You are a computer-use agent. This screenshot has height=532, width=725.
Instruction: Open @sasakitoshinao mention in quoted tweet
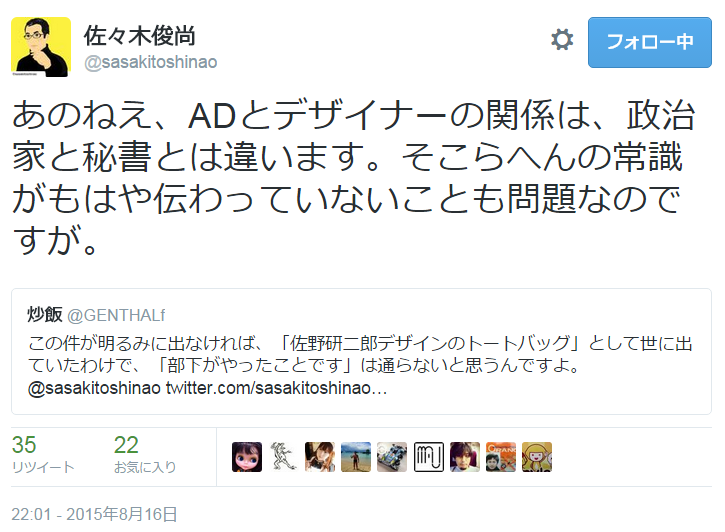click(x=94, y=388)
